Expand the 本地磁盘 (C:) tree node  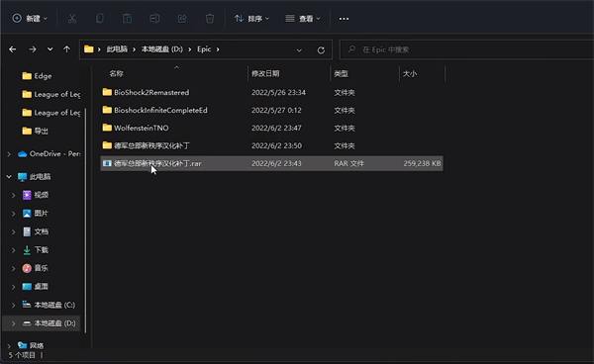pyautogui.click(x=14, y=305)
